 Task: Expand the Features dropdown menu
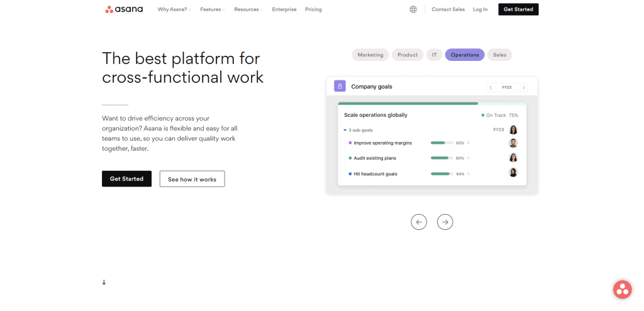(213, 9)
